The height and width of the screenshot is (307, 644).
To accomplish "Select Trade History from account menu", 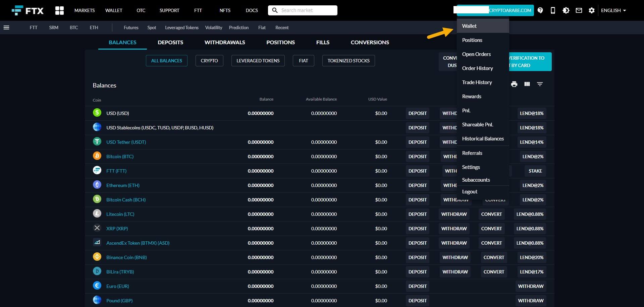I will click(x=483, y=82).
